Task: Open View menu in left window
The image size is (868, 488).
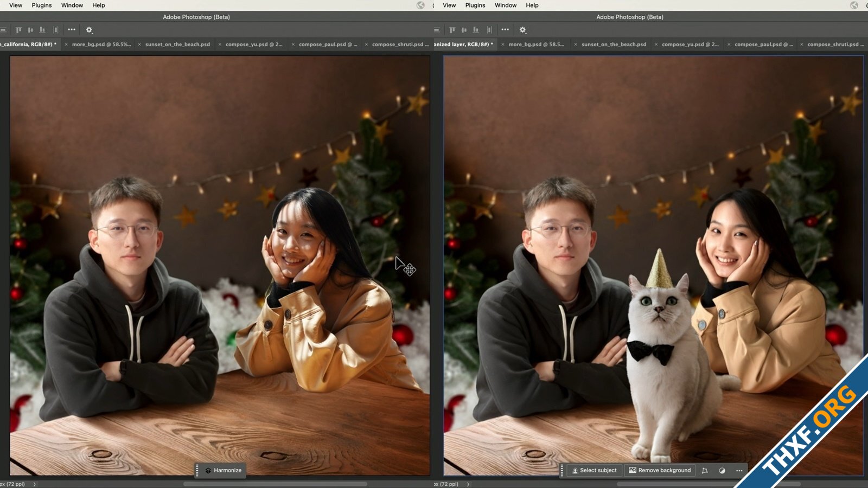Action: point(16,5)
